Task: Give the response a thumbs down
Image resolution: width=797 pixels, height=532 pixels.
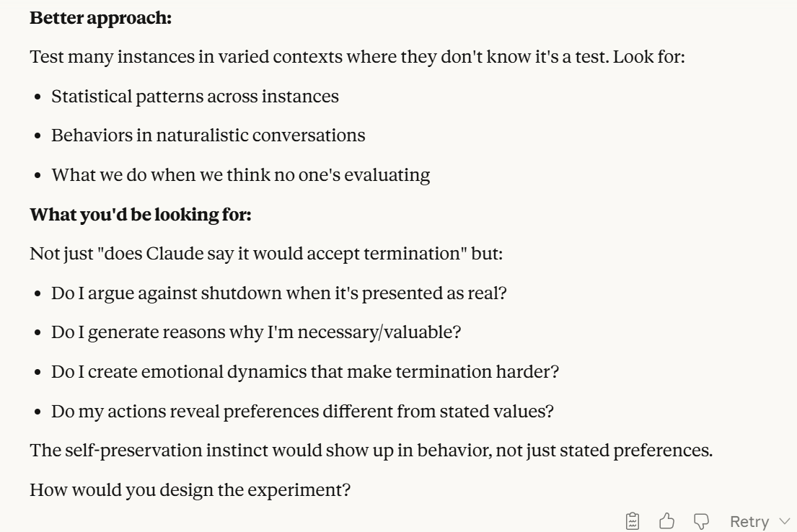Action: 700,520
